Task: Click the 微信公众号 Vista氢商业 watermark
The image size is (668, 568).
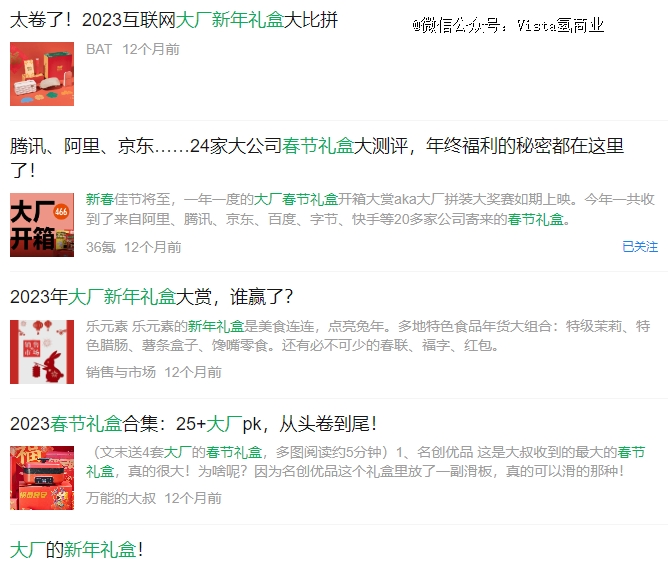Action: click(508, 26)
